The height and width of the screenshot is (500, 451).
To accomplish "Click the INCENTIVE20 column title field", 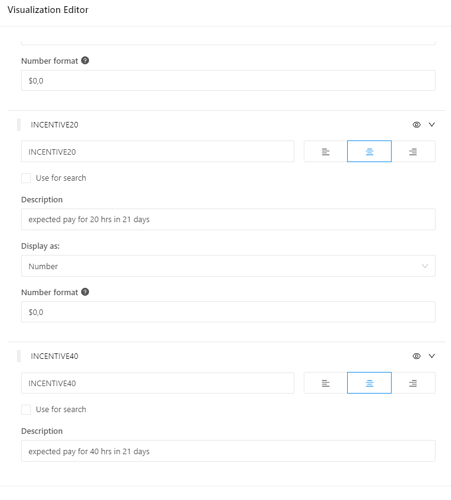I will (x=158, y=152).
